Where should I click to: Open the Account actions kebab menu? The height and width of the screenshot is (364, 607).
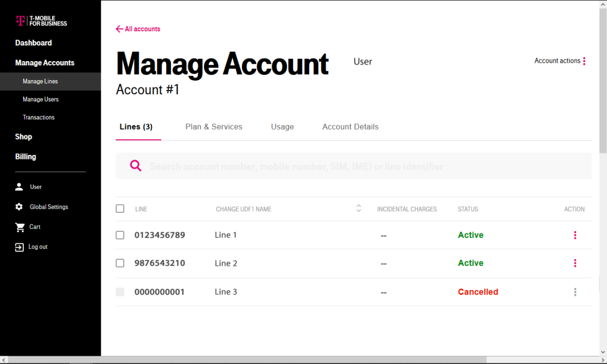pyautogui.click(x=584, y=61)
